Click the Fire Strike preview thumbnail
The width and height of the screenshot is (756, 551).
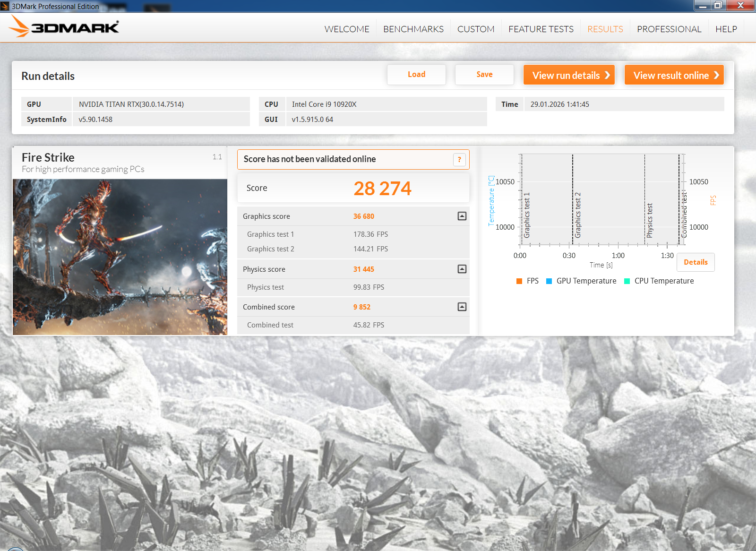click(x=120, y=257)
